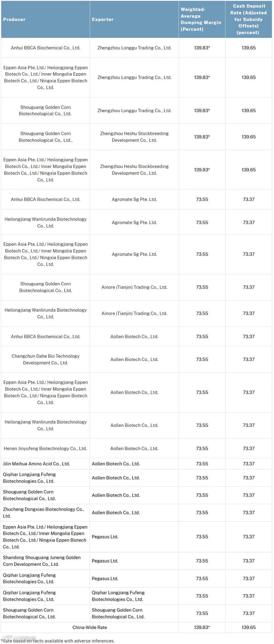274x644 pixels.
Task: Click the first Anhui BBCA Biochemical cell
Action: pyautogui.click(x=45, y=48)
